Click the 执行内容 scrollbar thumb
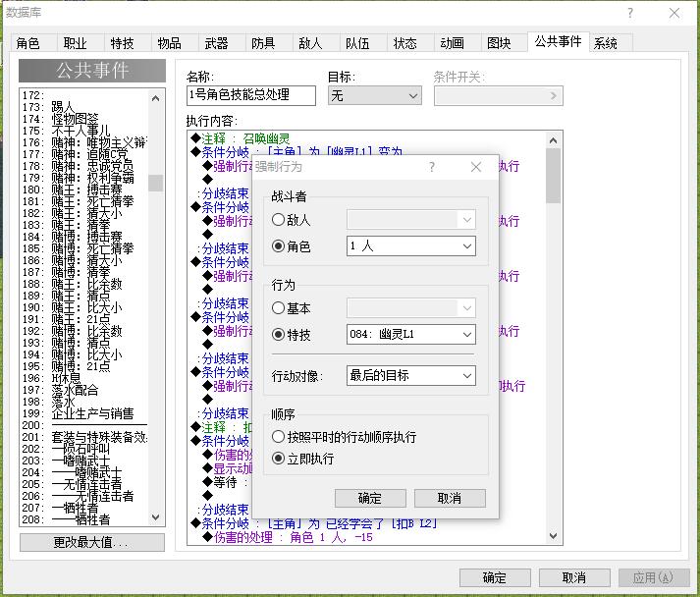This screenshot has width=700, height=597. pos(553,176)
